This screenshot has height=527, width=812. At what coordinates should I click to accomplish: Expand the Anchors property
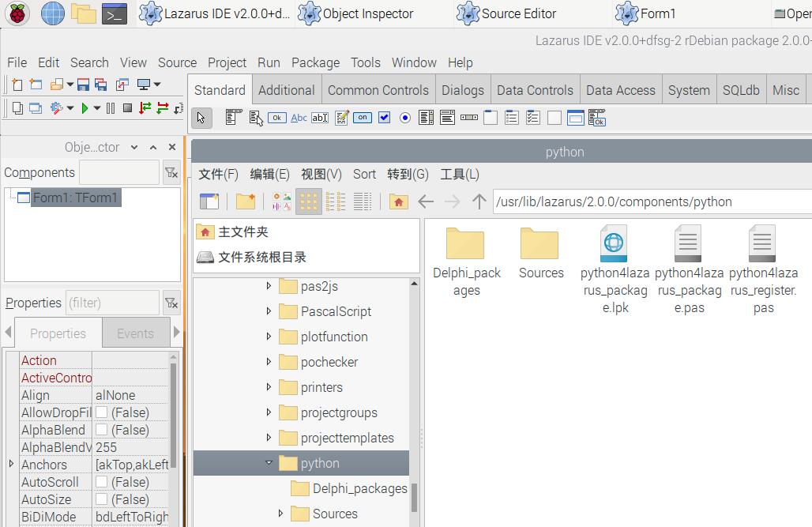pos(11,464)
